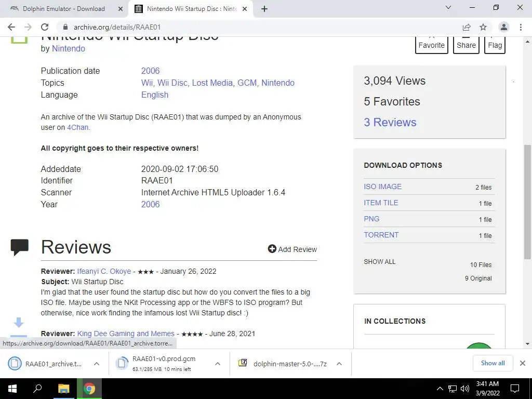Click the Share button on the item
Image resolution: width=532 pixels, height=399 pixels.
click(466, 45)
